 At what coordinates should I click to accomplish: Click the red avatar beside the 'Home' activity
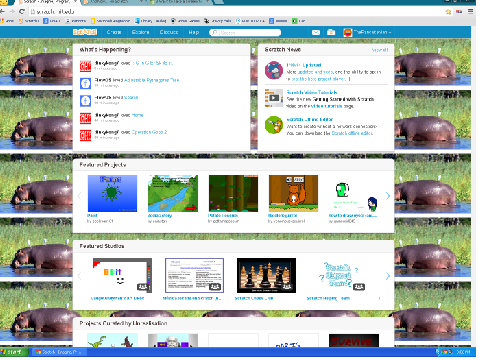point(85,118)
